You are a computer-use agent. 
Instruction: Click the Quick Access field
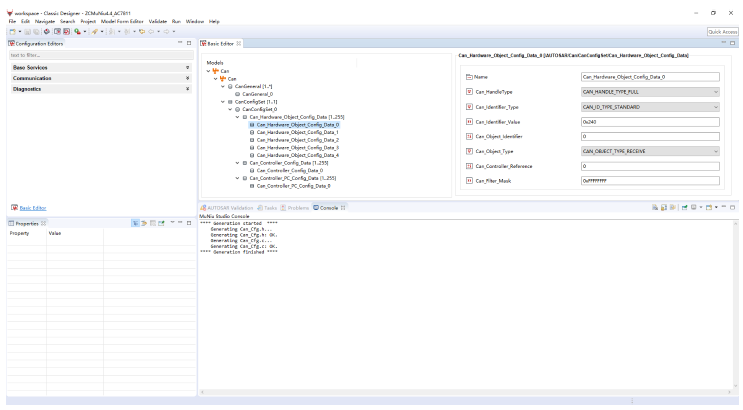point(722,32)
